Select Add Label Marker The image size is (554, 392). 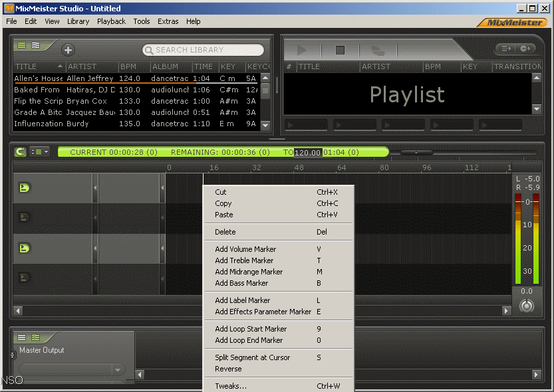tap(279, 300)
